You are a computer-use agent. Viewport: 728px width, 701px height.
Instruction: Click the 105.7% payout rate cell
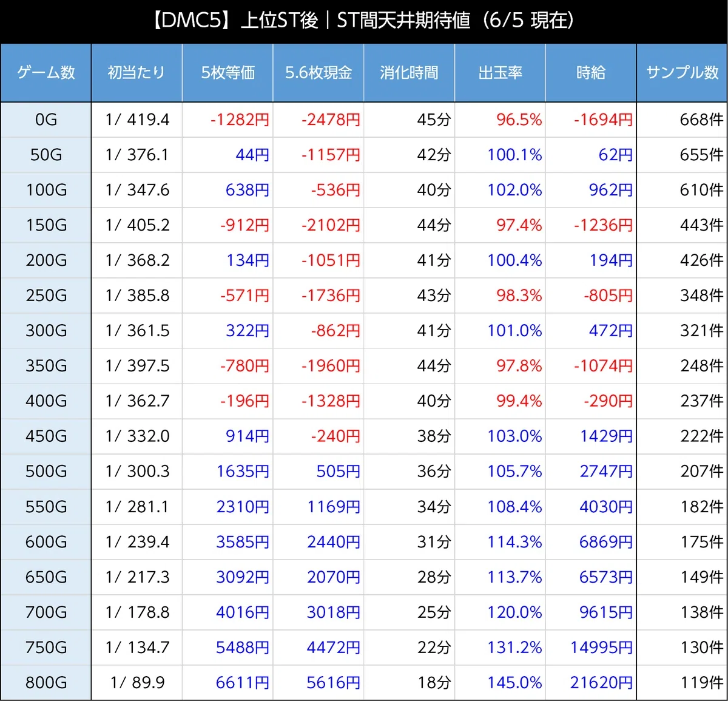click(500, 472)
